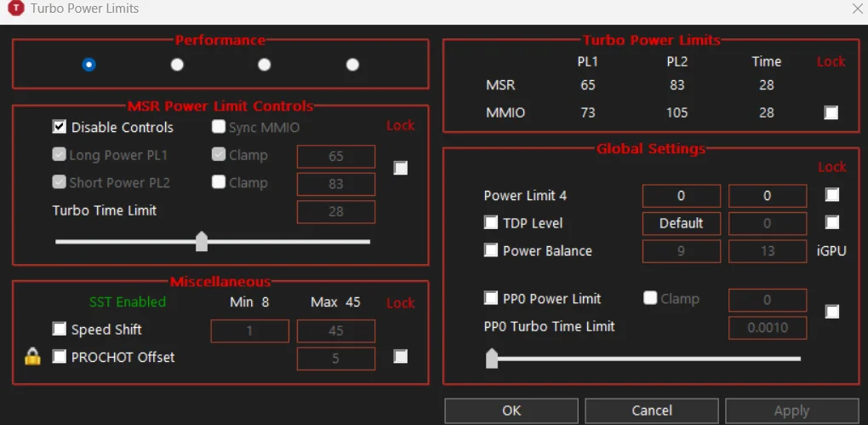Screen dimensions: 868x425
Task: Click the Speed Shift maximum field showing 45
Action: tap(336, 330)
